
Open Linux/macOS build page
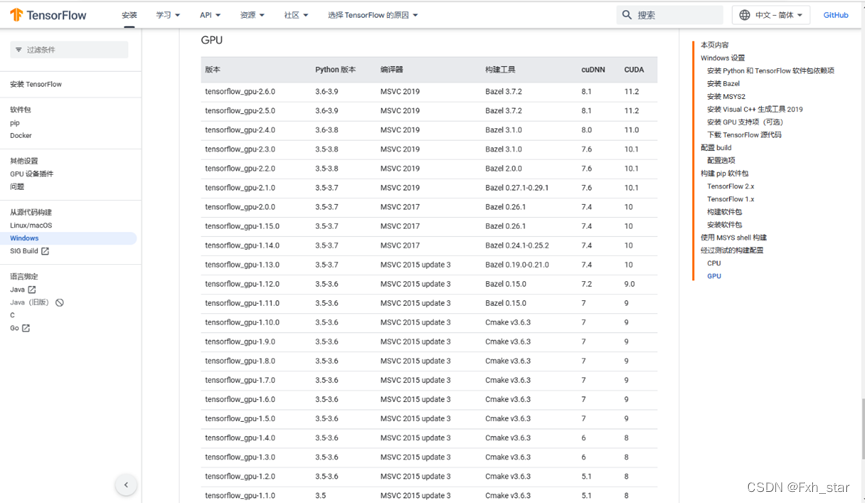point(31,225)
